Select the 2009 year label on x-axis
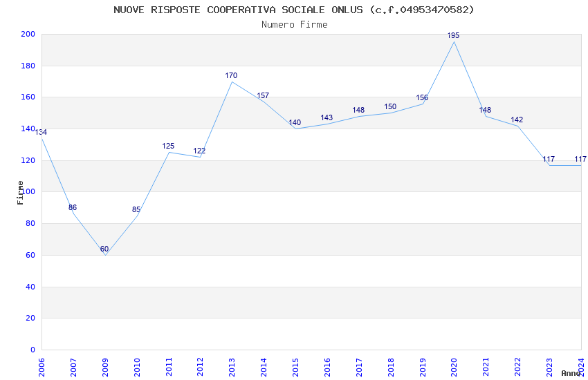 [105, 368]
